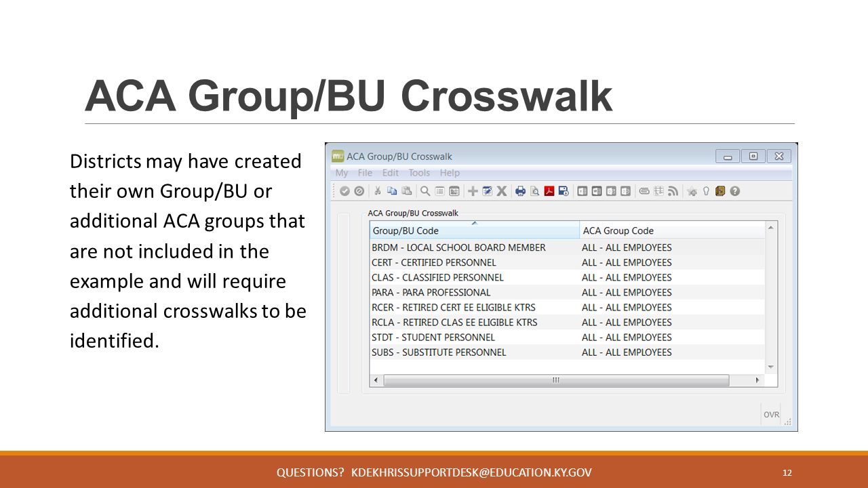Image resolution: width=868 pixels, height=488 pixels.
Task: Click the Browse list icon
Action: tap(440, 191)
